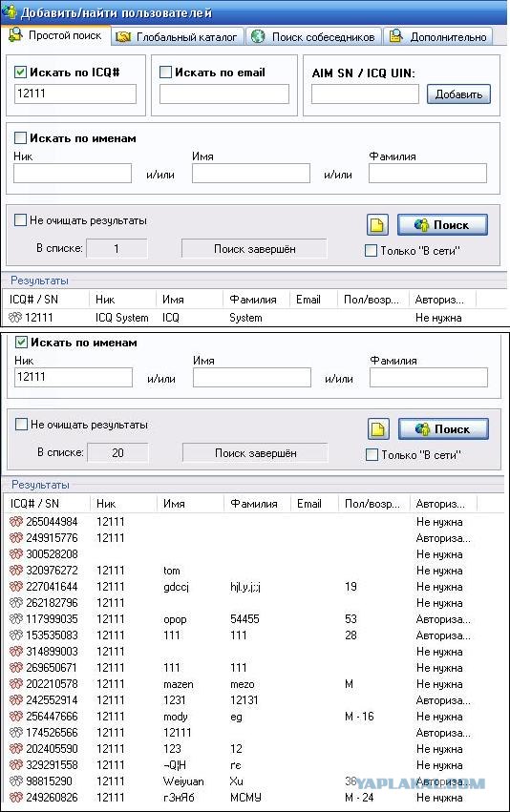Click the flower icon next to 242552914

pyautogui.click(x=16, y=700)
